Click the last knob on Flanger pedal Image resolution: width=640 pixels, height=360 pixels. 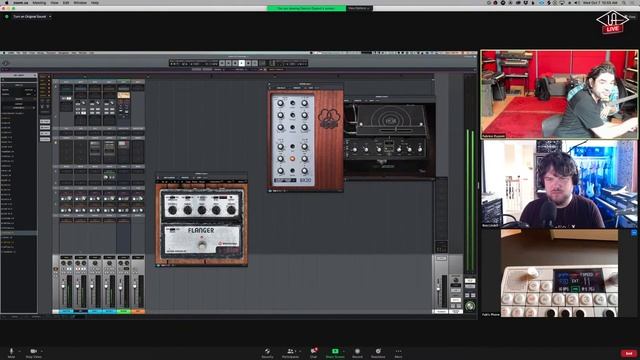[231, 210]
